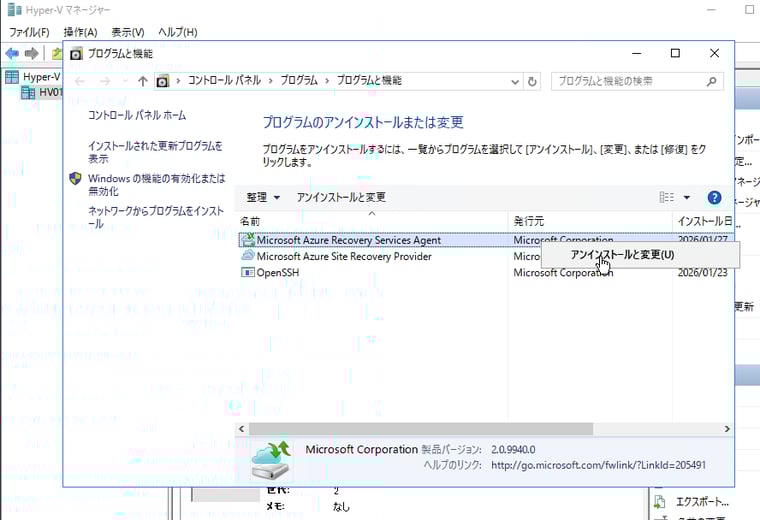Click the Hyper-V Manager forward arrow icon
The height and width of the screenshot is (520, 760).
pyautogui.click(x=32, y=53)
